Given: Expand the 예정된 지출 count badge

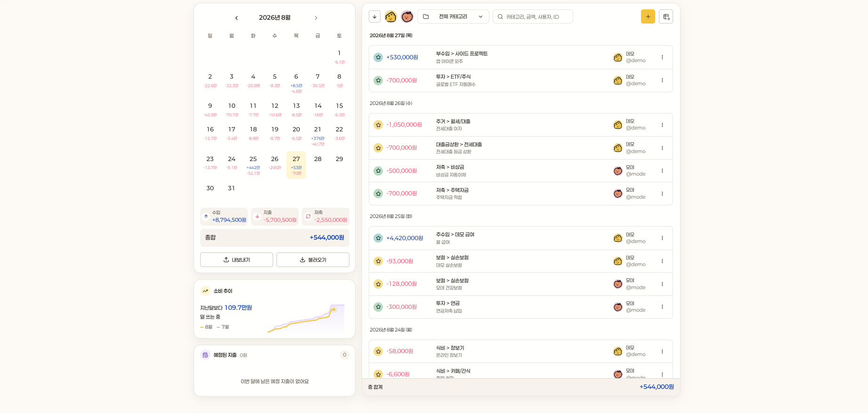Looking at the screenshot, I should [x=345, y=355].
